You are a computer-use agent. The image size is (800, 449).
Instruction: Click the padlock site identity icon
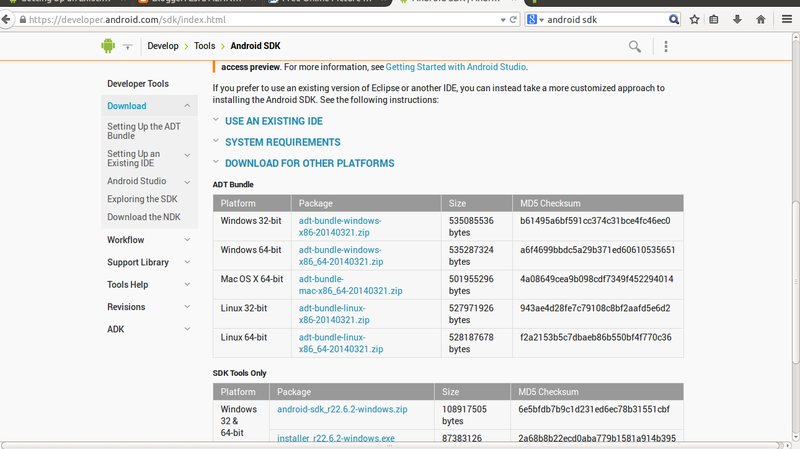click(22, 19)
